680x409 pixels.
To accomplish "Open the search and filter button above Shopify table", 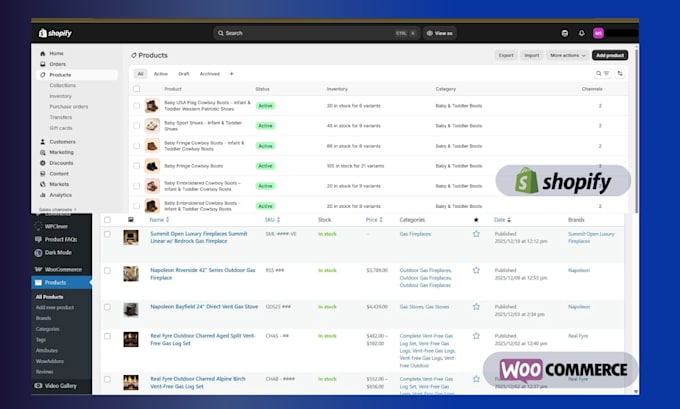I will [602, 74].
